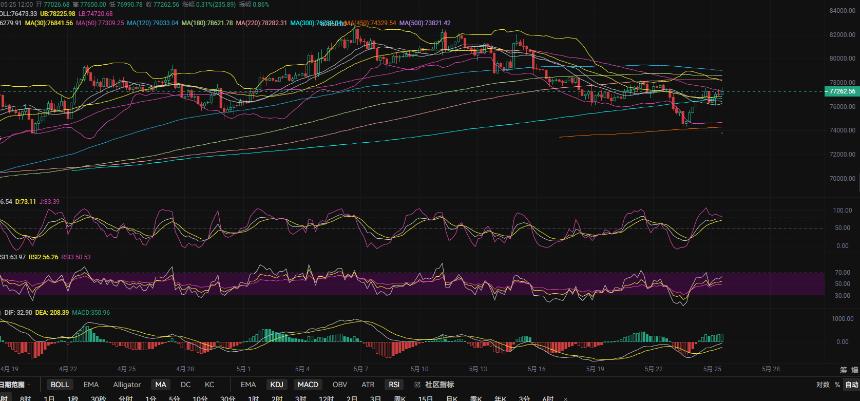860x401 pixels.
Task: Toggle the MACD sub-chart indicator
Action: [309, 385]
